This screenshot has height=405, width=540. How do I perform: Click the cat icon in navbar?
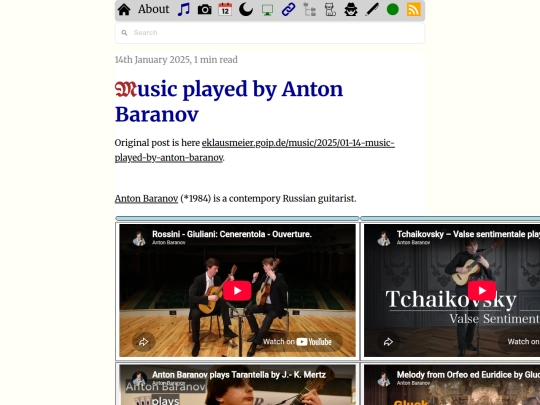coord(330,9)
